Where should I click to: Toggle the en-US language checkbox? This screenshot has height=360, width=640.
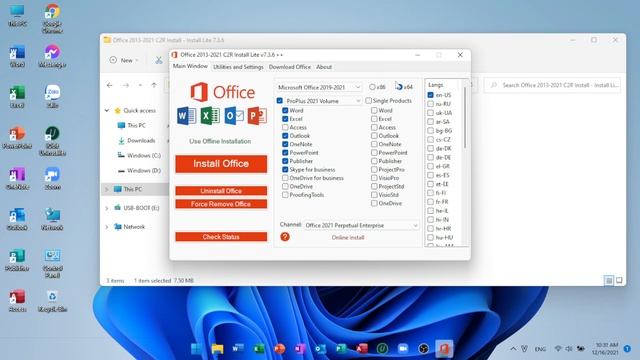click(431, 95)
